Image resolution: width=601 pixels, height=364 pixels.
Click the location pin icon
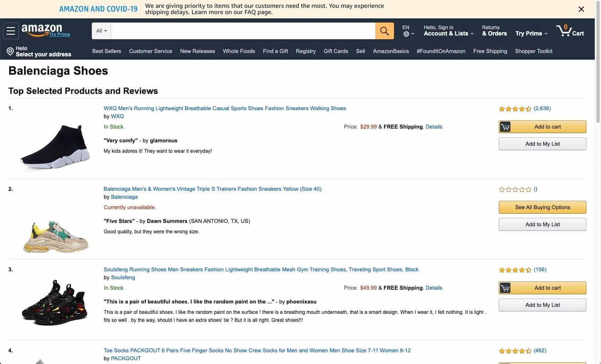(x=10, y=51)
